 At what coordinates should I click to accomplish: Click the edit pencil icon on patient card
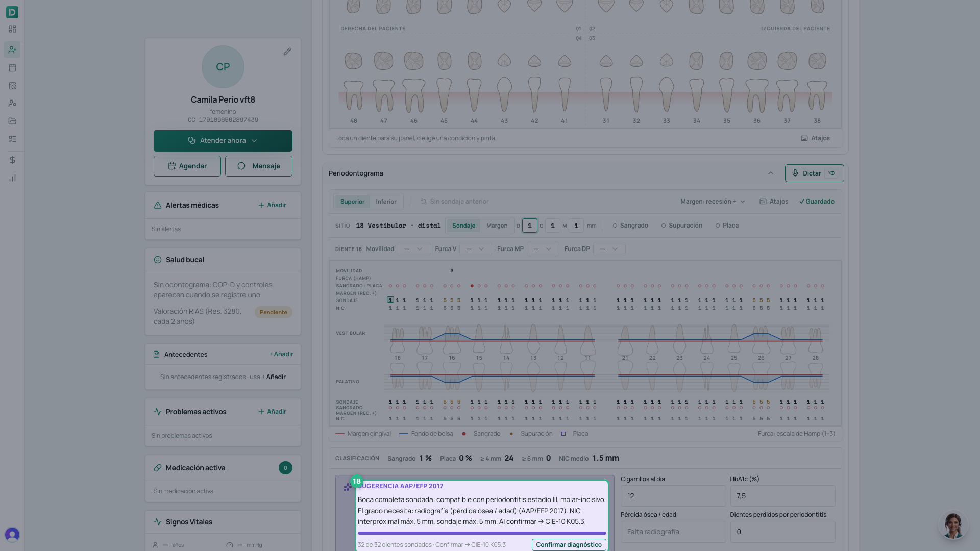click(x=287, y=52)
